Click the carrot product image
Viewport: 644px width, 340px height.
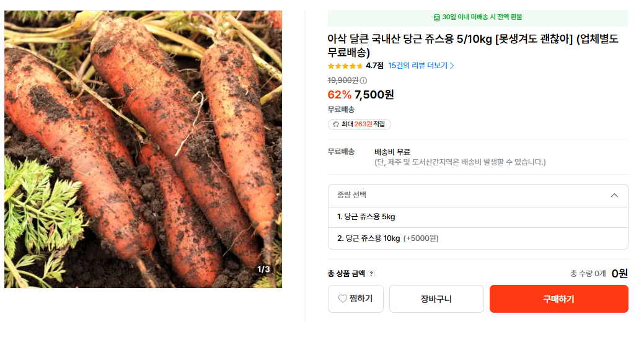[143, 149]
